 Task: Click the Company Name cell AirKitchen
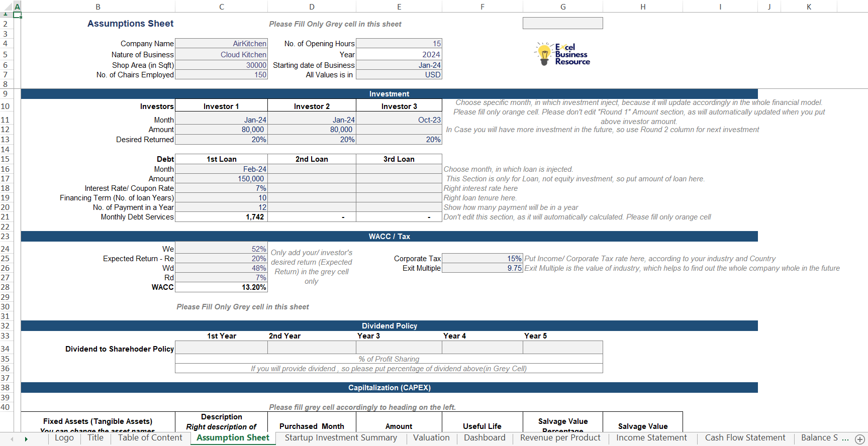(x=221, y=44)
